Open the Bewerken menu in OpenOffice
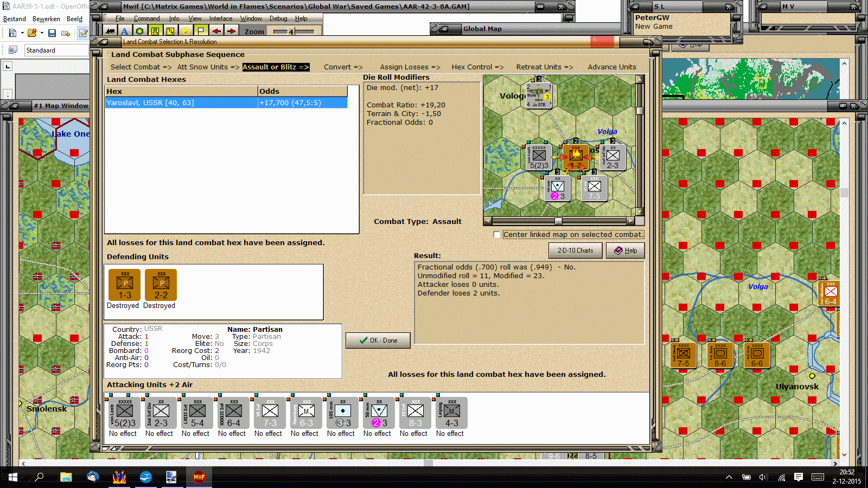868x488 pixels. [x=46, y=19]
